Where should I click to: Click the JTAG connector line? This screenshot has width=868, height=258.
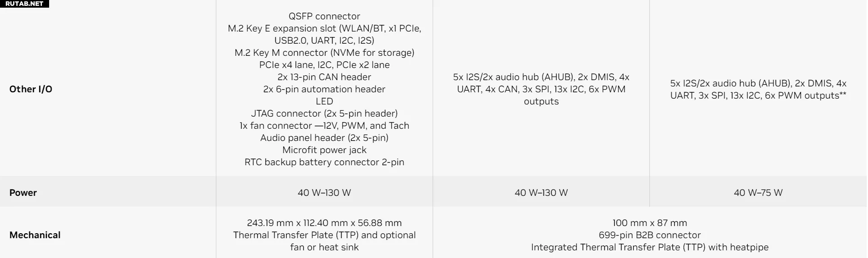coord(324,113)
